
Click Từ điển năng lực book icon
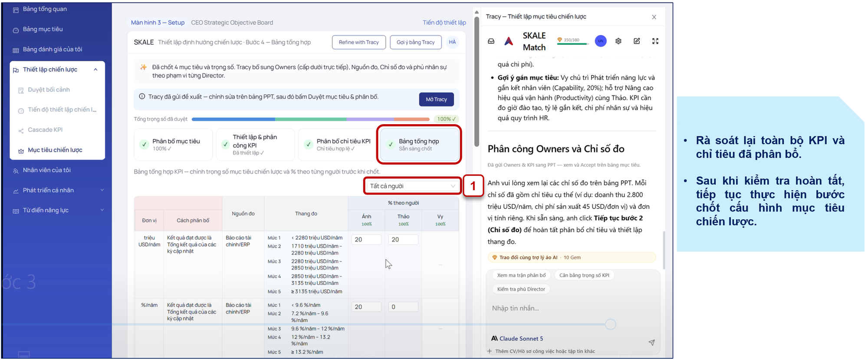(16, 211)
